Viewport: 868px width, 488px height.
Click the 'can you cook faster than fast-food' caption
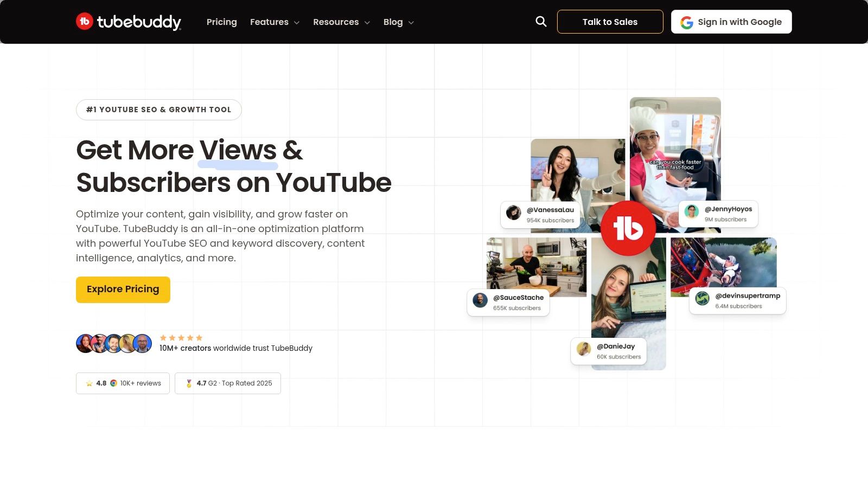point(675,165)
